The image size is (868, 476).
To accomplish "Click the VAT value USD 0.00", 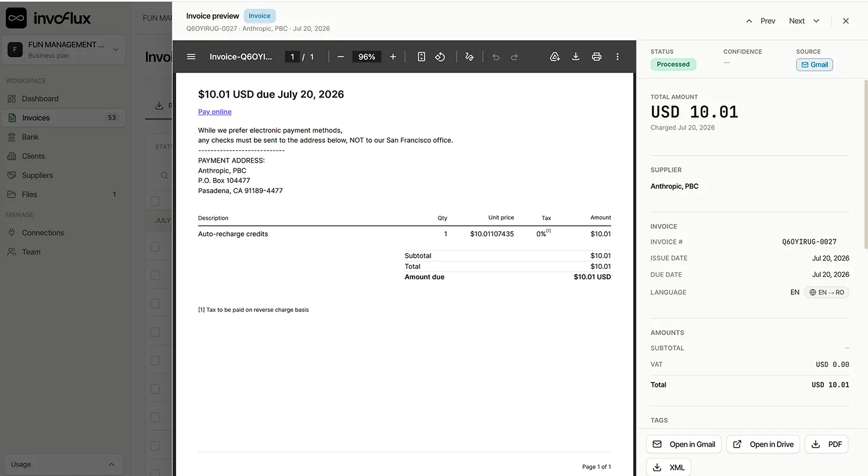I will click(832, 365).
